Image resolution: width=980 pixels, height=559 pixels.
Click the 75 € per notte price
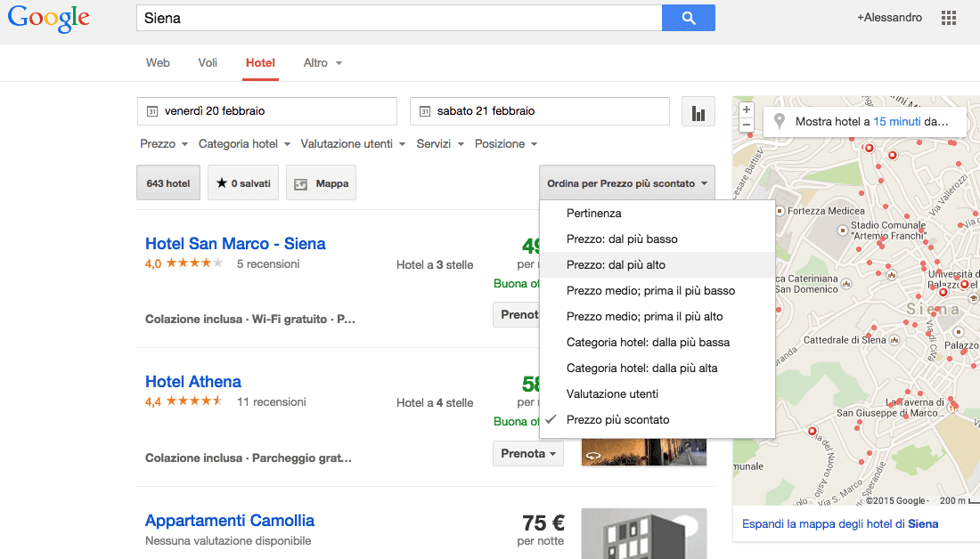click(543, 530)
